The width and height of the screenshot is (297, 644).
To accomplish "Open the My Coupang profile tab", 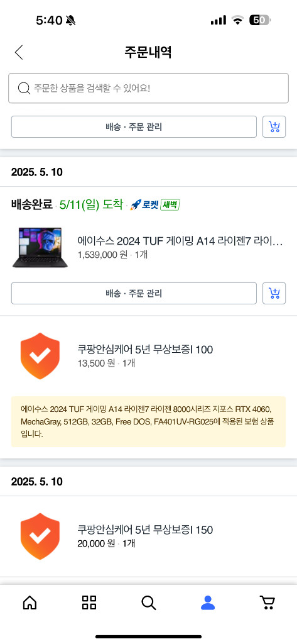I will (x=208, y=602).
